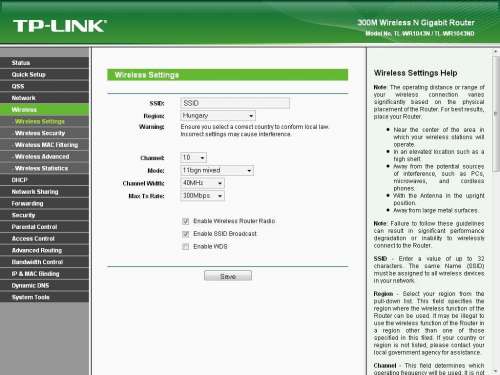Image resolution: width=500 pixels, height=375 pixels.
Task: Click the Wireless Settings green header
Action: [227, 75]
